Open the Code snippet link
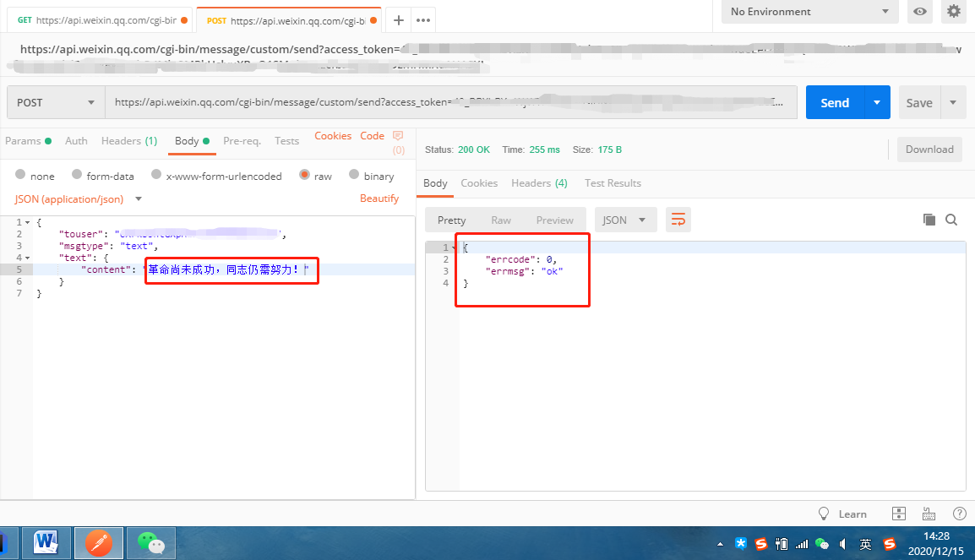 pos(372,135)
